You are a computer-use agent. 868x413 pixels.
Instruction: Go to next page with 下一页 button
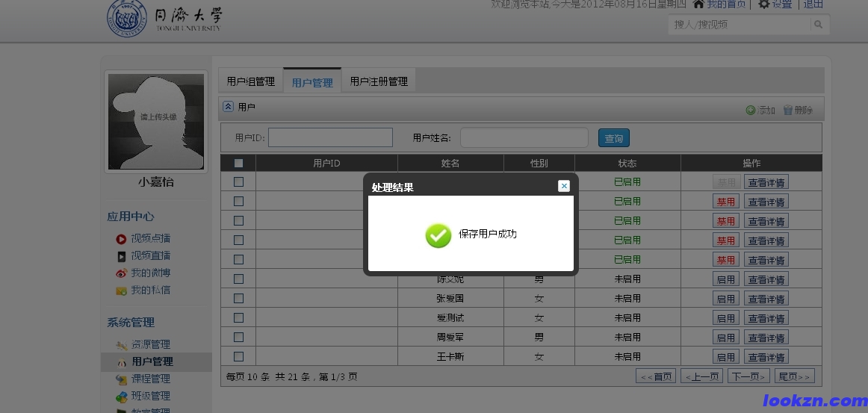coord(748,376)
